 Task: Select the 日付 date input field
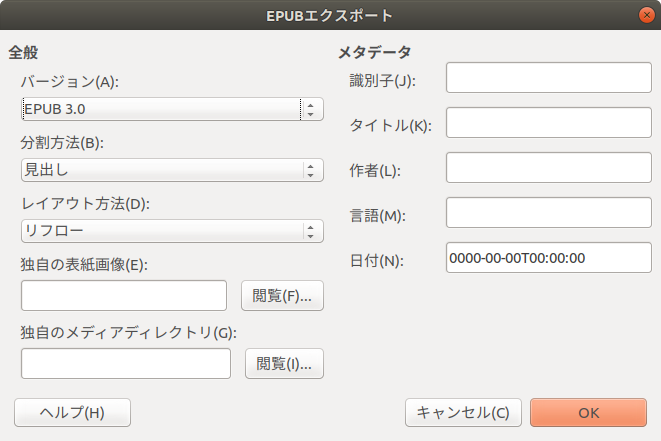point(548,258)
